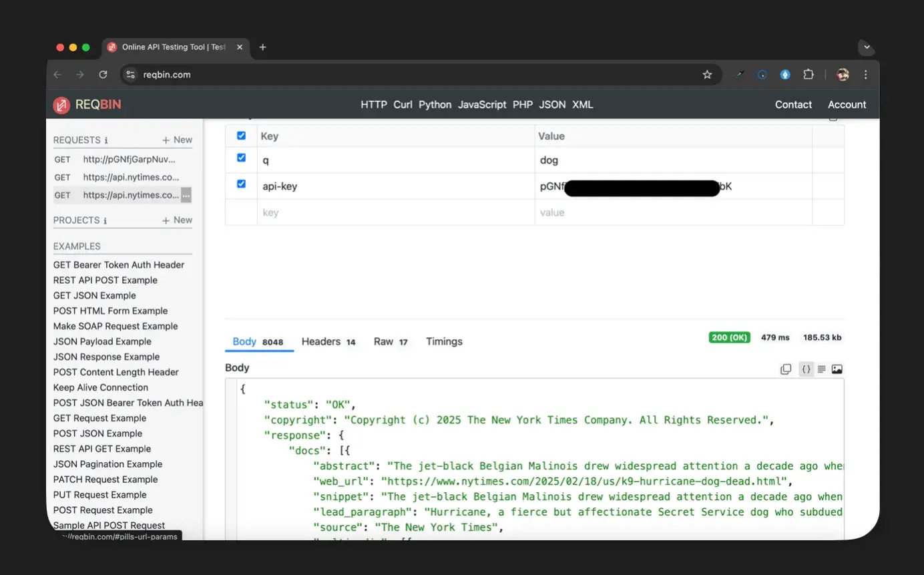The height and width of the screenshot is (575, 924).
Task: Click the dog value cell
Action: pyautogui.click(x=673, y=160)
